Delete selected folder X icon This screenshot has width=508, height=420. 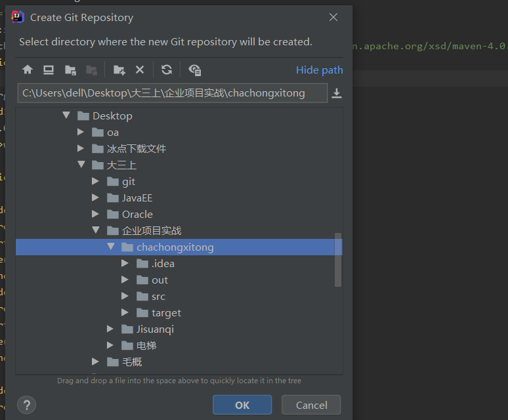pos(140,70)
